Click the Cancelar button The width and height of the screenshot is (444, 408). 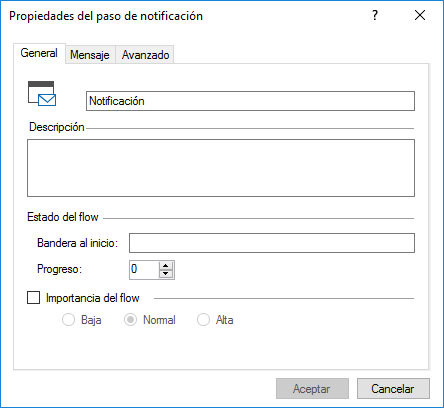point(393,389)
